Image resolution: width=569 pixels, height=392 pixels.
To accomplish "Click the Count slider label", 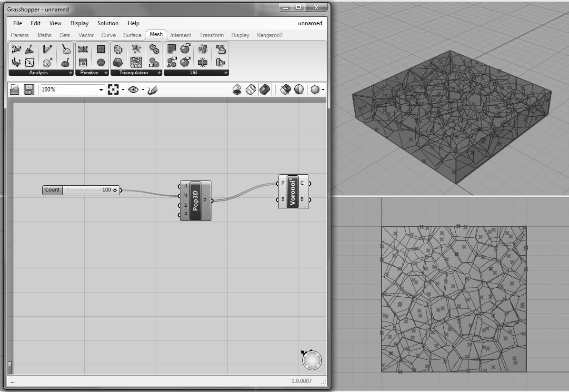I will [x=52, y=190].
